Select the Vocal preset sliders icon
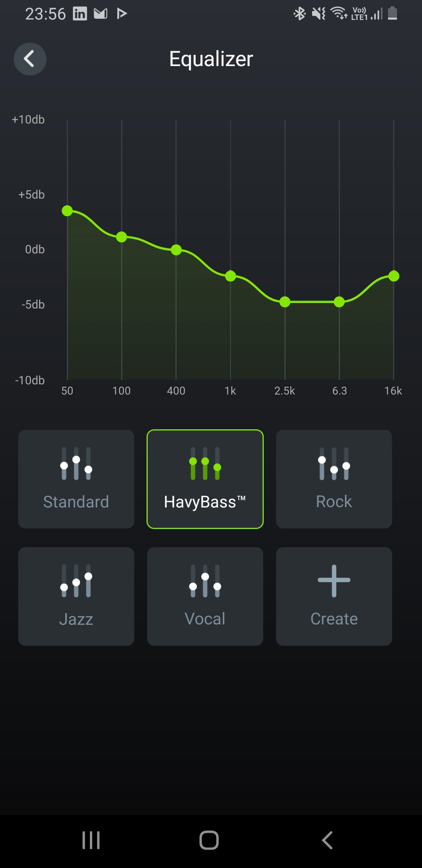 click(205, 581)
